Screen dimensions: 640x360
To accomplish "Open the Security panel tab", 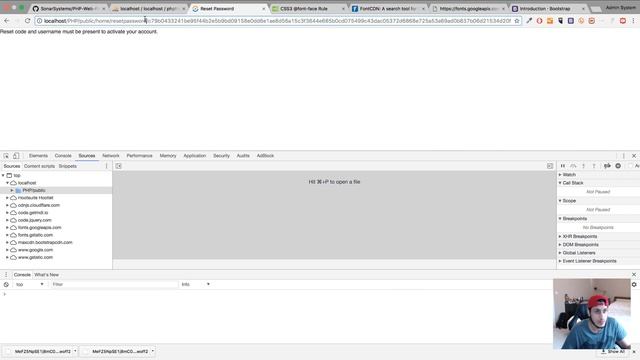I will 221,156.
